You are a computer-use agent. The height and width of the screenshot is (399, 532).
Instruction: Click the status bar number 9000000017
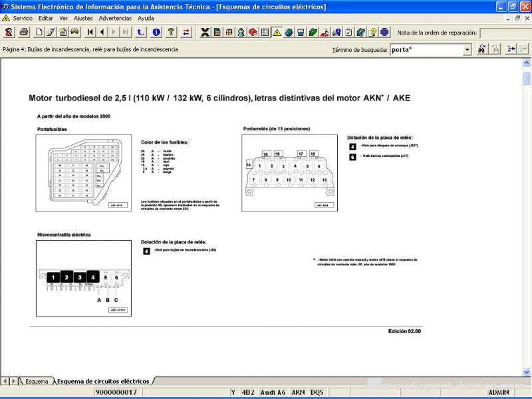116,392
